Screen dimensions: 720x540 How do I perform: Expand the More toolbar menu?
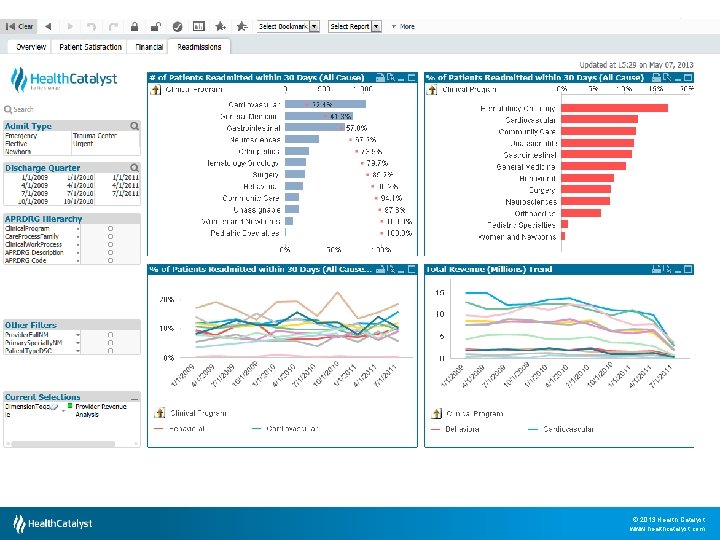pyautogui.click(x=403, y=27)
